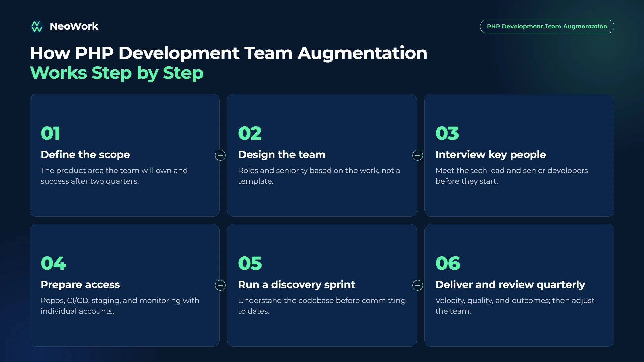The width and height of the screenshot is (644, 362).
Task: Click the arrow icon between steps 04 and 05
Action: [220, 285]
